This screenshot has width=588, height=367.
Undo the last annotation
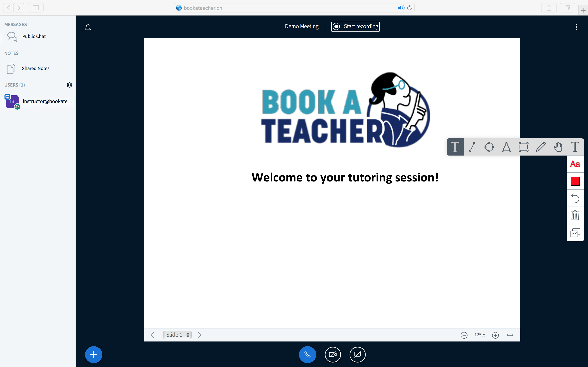pyautogui.click(x=575, y=198)
